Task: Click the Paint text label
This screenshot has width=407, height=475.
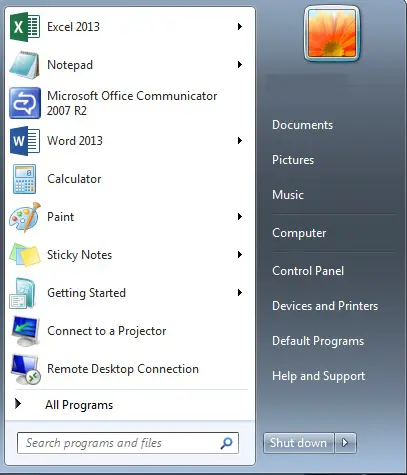Action: (61, 217)
